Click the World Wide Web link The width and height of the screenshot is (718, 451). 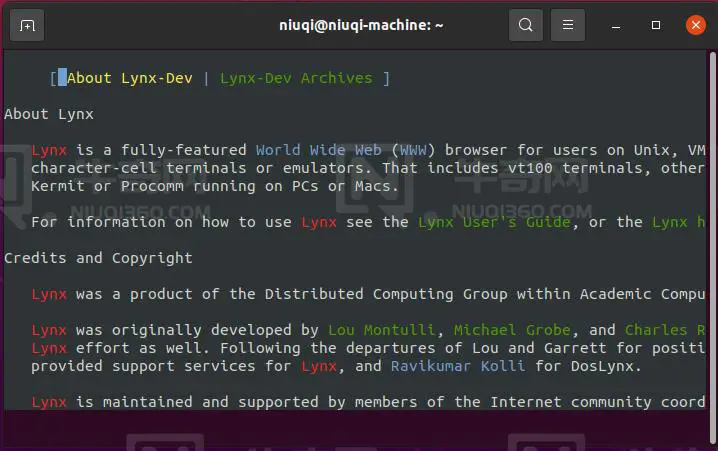pyautogui.click(x=319, y=150)
